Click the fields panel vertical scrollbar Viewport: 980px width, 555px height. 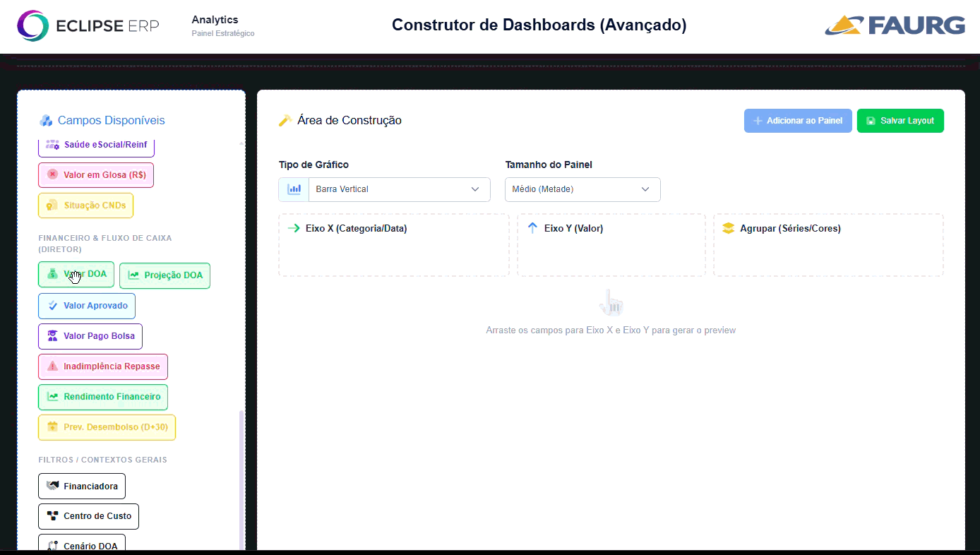click(241, 480)
